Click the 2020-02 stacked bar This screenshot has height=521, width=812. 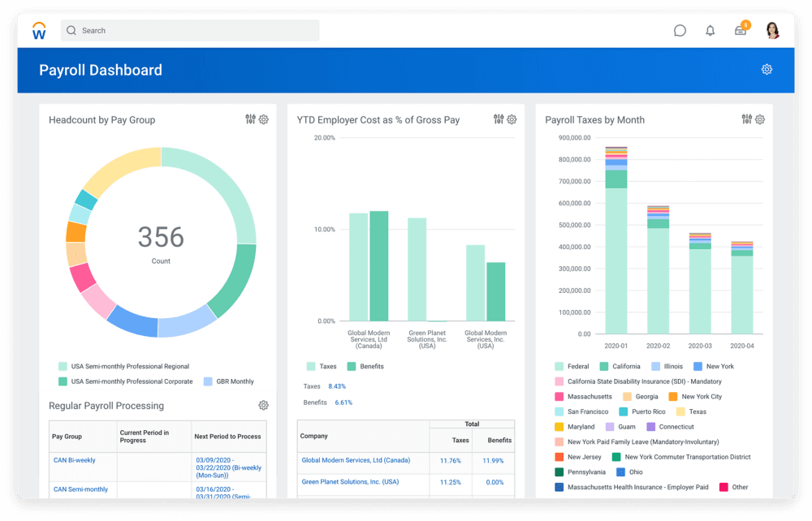(x=659, y=269)
